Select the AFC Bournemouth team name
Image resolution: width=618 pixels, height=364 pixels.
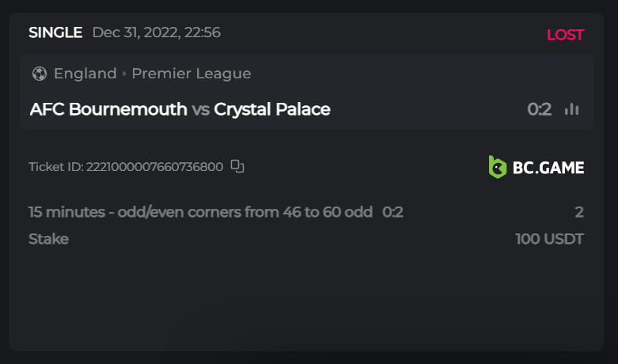[x=108, y=109]
